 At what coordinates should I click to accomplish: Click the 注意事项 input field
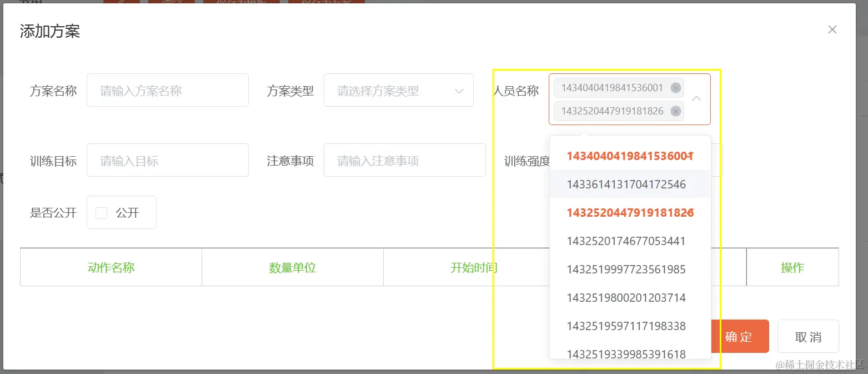pos(405,160)
